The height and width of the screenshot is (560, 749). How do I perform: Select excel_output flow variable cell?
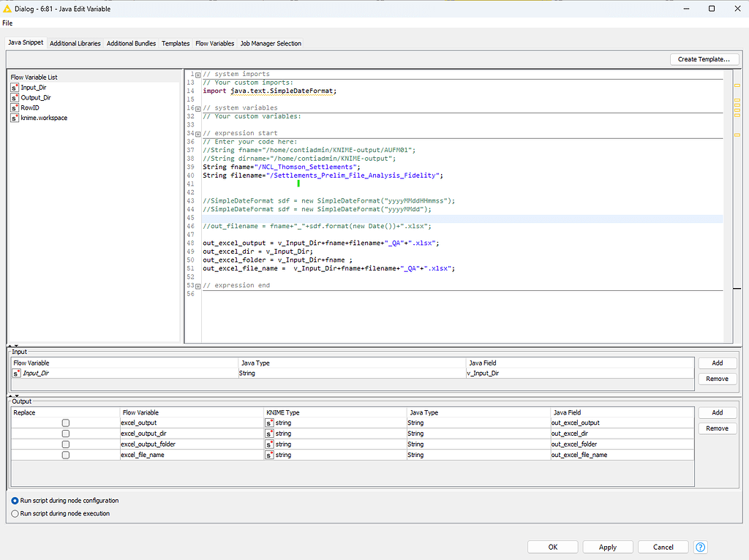pos(192,423)
